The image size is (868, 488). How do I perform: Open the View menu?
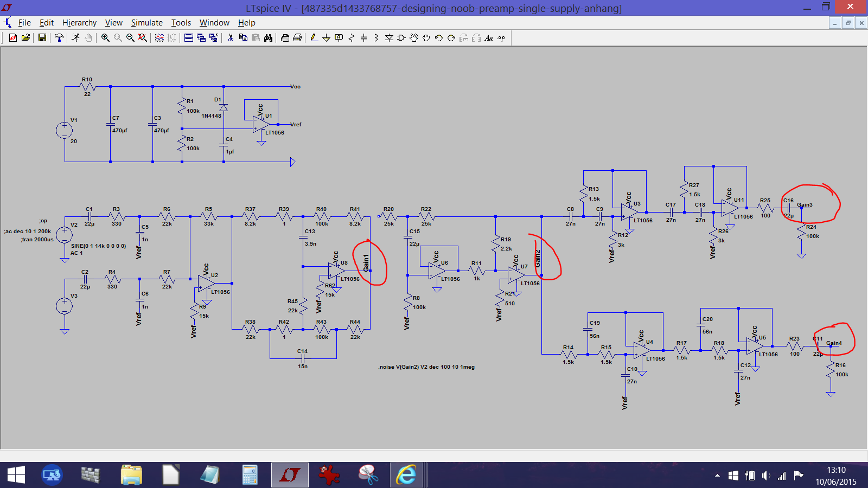(113, 23)
